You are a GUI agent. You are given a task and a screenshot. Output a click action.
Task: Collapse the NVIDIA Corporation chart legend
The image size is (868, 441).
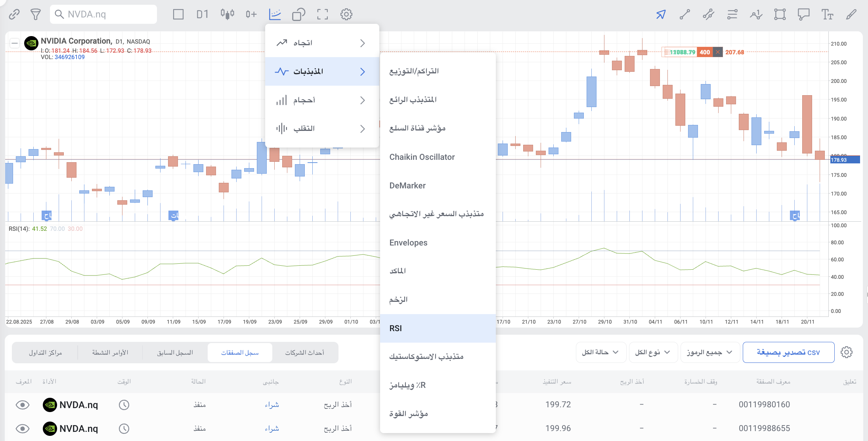click(x=15, y=43)
